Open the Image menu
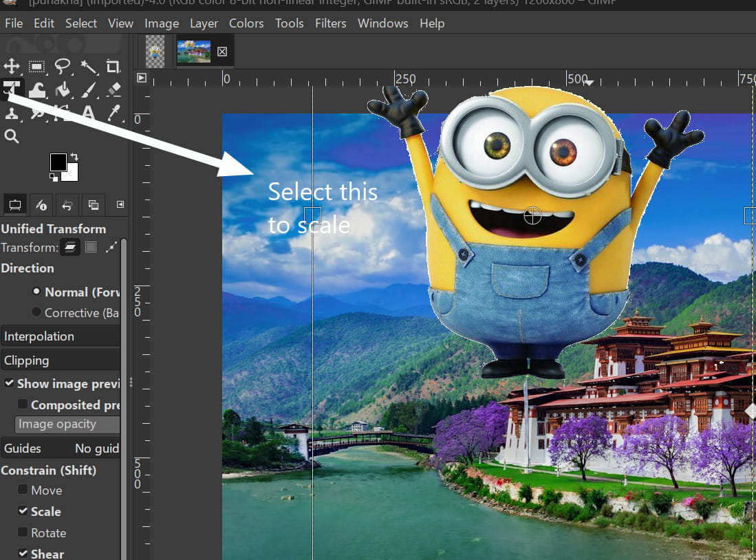Image resolution: width=756 pixels, height=560 pixels. coord(162,23)
